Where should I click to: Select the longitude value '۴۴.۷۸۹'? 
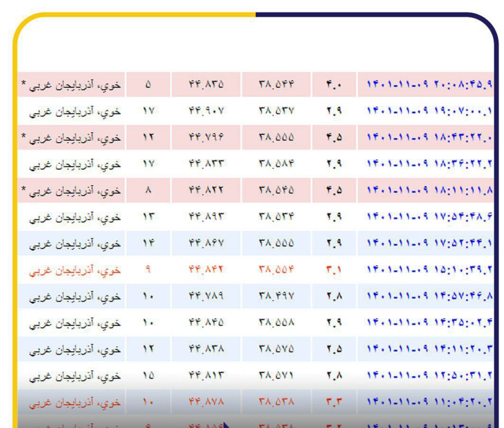(x=206, y=296)
